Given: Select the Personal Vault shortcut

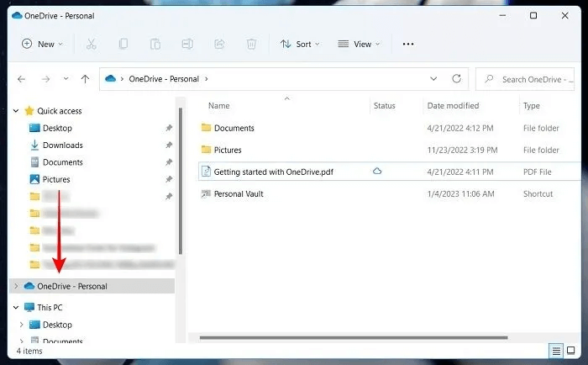Looking at the screenshot, I should click(239, 193).
